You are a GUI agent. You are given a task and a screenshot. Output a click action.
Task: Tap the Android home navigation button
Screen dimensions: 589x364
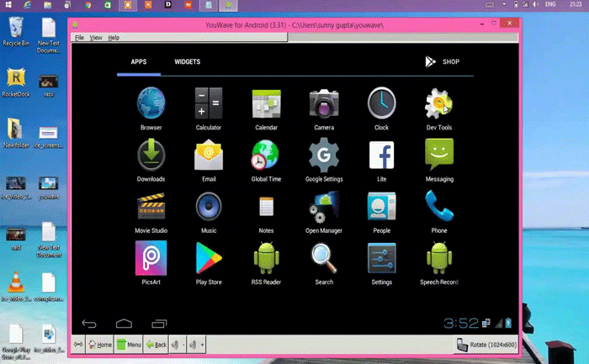point(124,324)
